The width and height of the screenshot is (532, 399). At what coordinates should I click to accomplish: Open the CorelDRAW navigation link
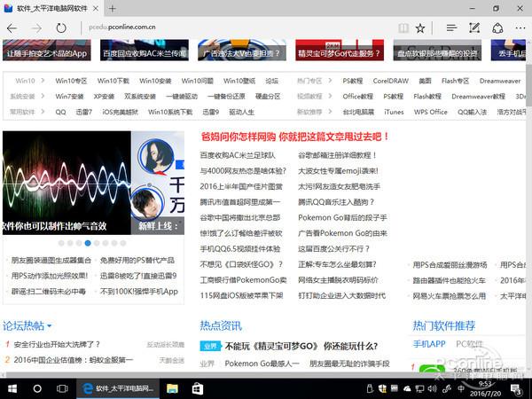pyautogui.click(x=391, y=81)
